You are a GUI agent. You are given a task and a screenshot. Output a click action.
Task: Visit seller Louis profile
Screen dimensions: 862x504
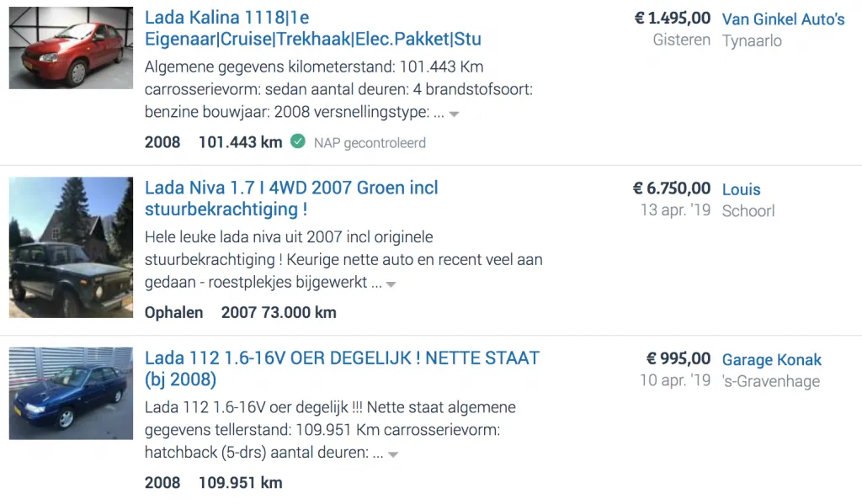[x=741, y=189]
